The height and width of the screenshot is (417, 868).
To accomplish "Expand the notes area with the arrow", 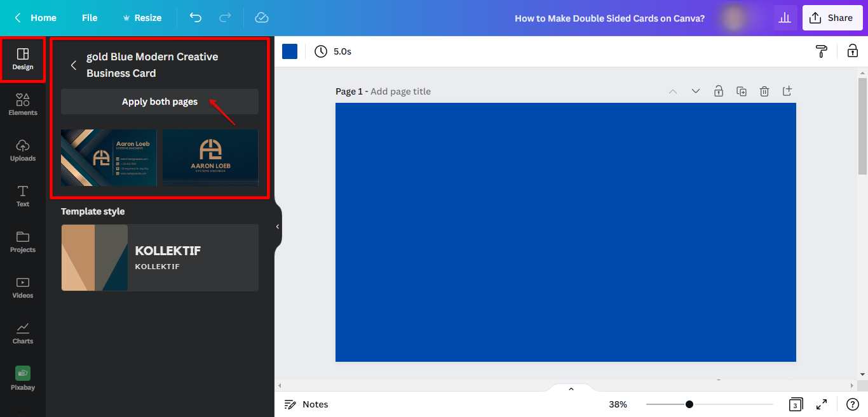I will [571, 388].
